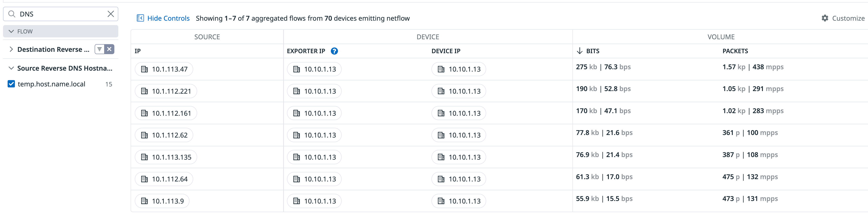Select the source IP 10.1.112.221 pill
Viewport: 868px width, 217px height.
click(166, 91)
